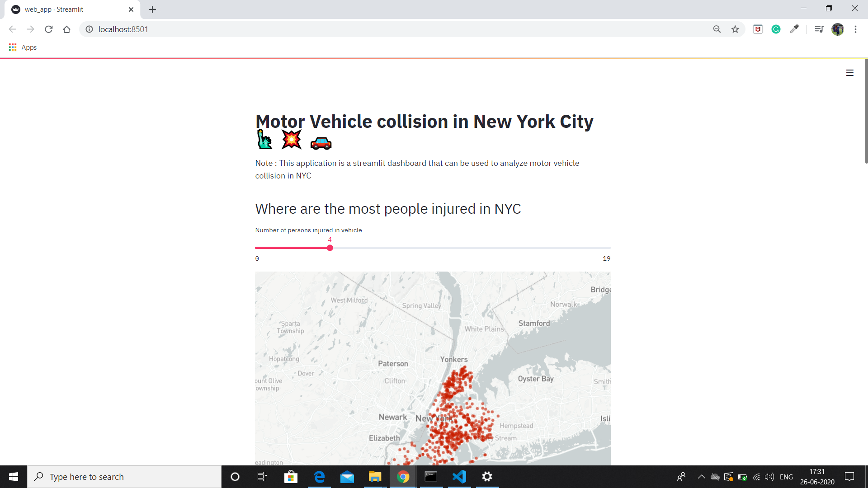Open the Streamlit hamburger menu

[849, 73]
